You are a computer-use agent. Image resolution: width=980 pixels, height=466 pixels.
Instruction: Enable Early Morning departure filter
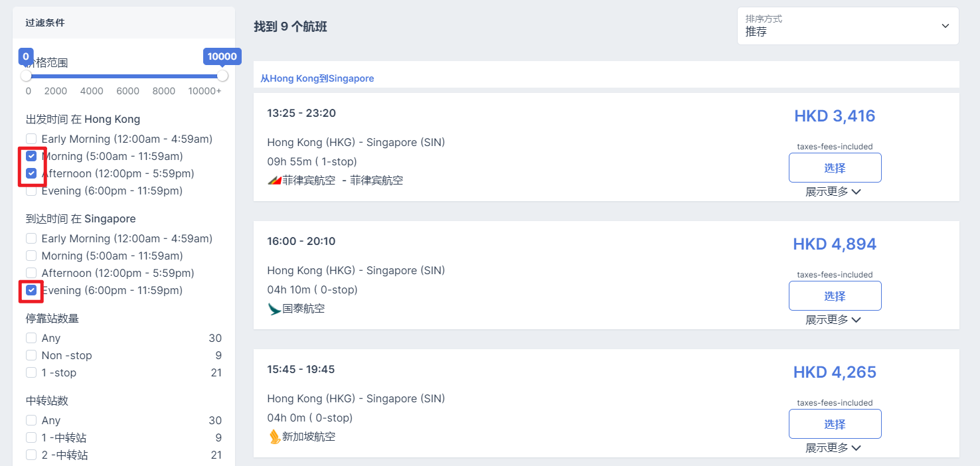pos(31,139)
